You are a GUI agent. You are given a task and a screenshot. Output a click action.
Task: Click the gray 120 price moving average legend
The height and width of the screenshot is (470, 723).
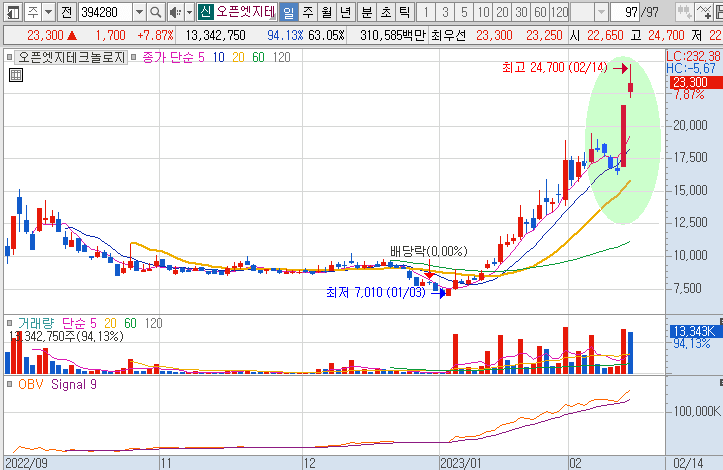click(x=282, y=57)
